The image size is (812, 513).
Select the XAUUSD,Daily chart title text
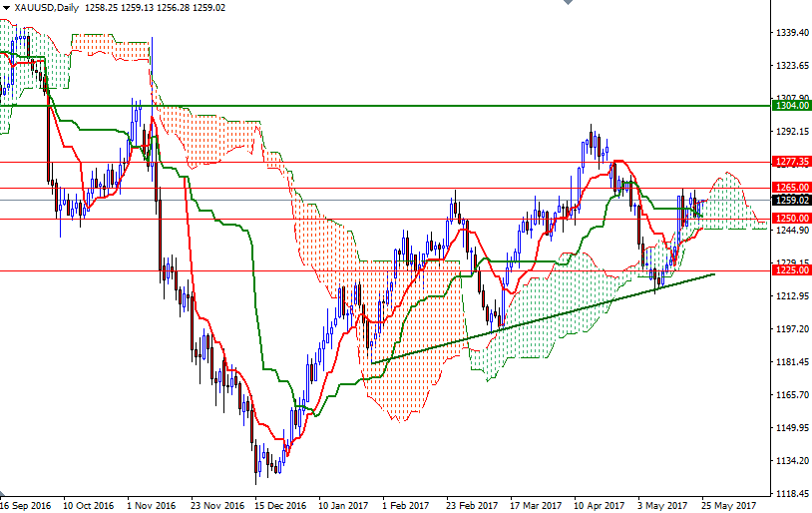coord(47,8)
